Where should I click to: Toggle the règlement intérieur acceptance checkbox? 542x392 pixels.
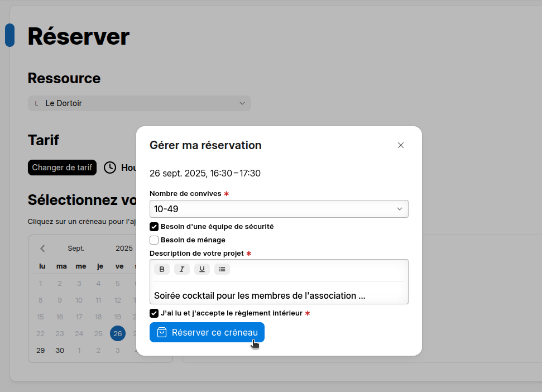[154, 313]
